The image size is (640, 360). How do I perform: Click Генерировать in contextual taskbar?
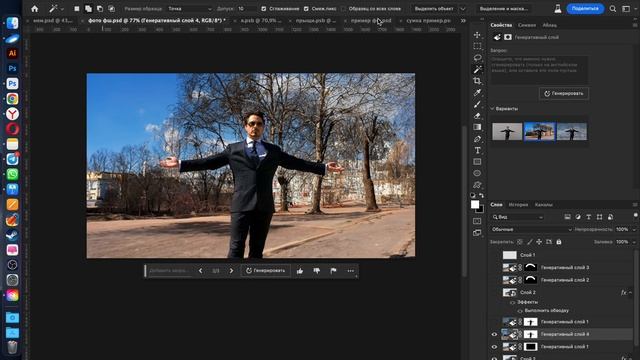tap(265, 271)
